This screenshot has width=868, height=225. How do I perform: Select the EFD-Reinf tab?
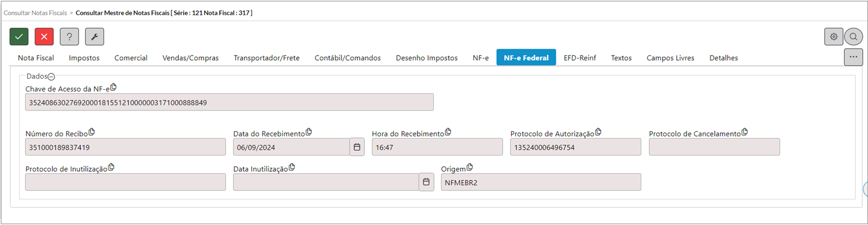[580, 58]
